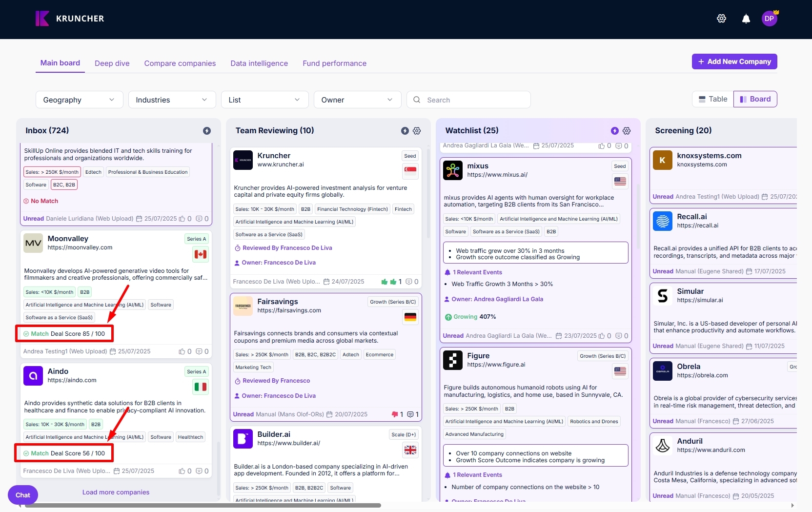The image size is (812, 512).
Task: Click red thumbs-down on Fairsavings card
Action: click(395, 414)
